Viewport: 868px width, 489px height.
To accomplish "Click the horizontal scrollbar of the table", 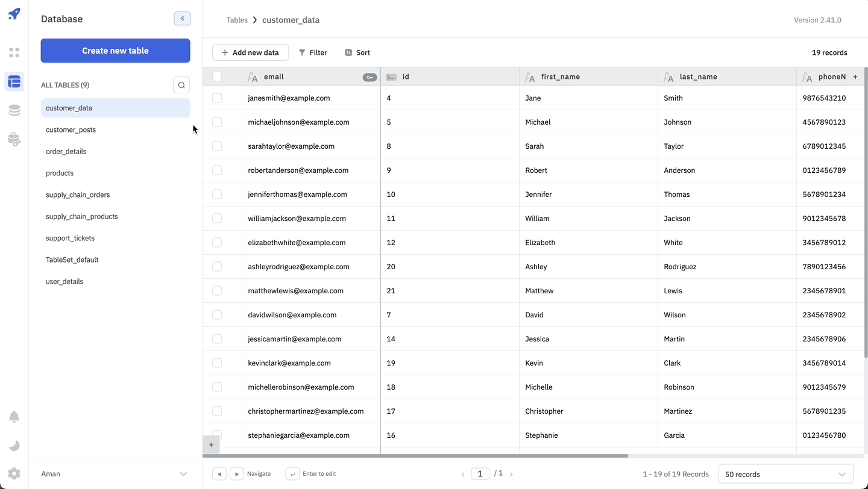I will coord(416,456).
